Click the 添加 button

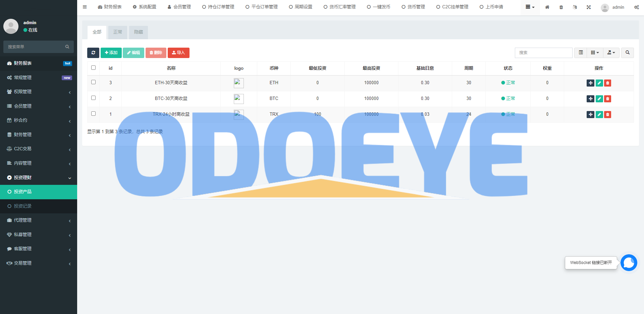point(111,53)
